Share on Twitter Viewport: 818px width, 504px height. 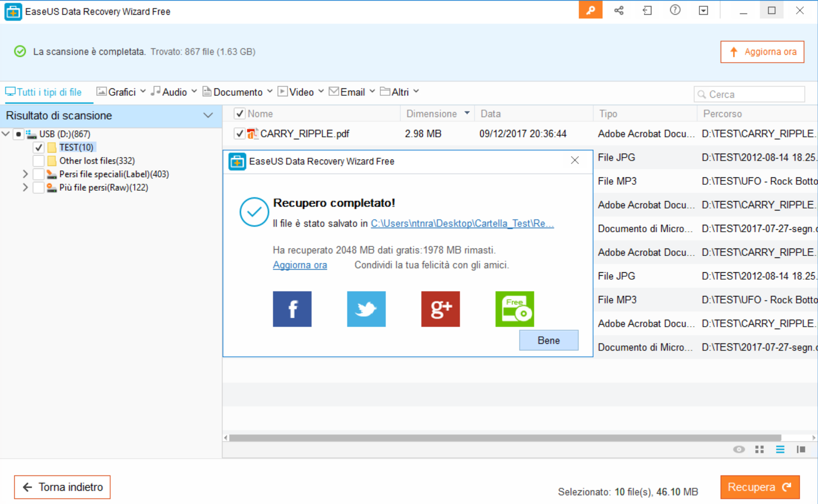tap(366, 309)
